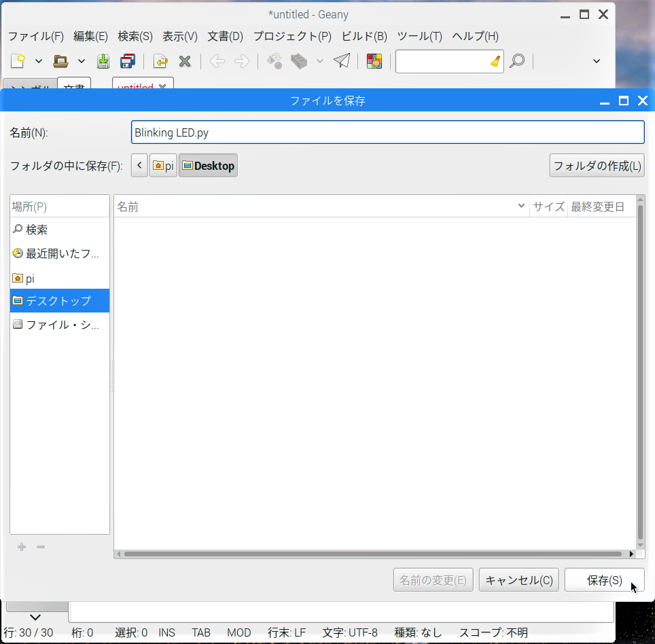Open the 文書(D) menu
This screenshot has width=655, height=644.
[225, 36]
